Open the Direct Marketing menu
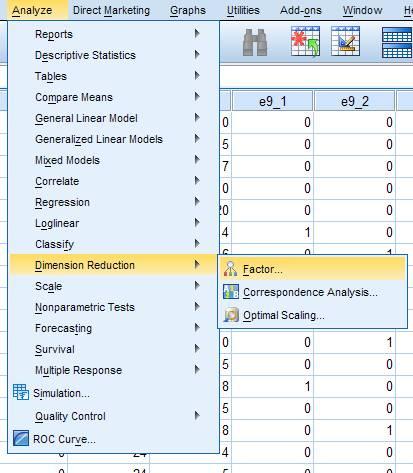The height and width of the screenshot is (473, 413). click(x=111, y=10)
